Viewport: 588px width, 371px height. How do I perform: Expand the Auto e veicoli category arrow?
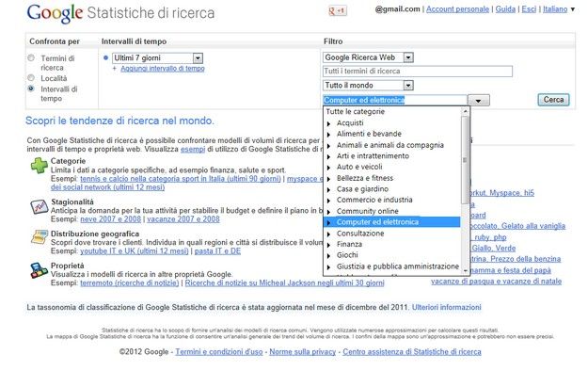(329, 168)
